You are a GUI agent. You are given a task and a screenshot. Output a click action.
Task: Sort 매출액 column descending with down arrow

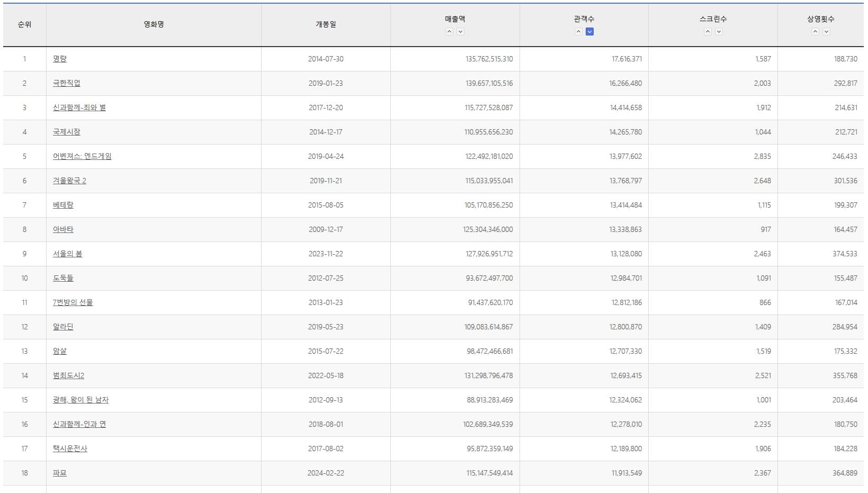click(x=461, y=32)
